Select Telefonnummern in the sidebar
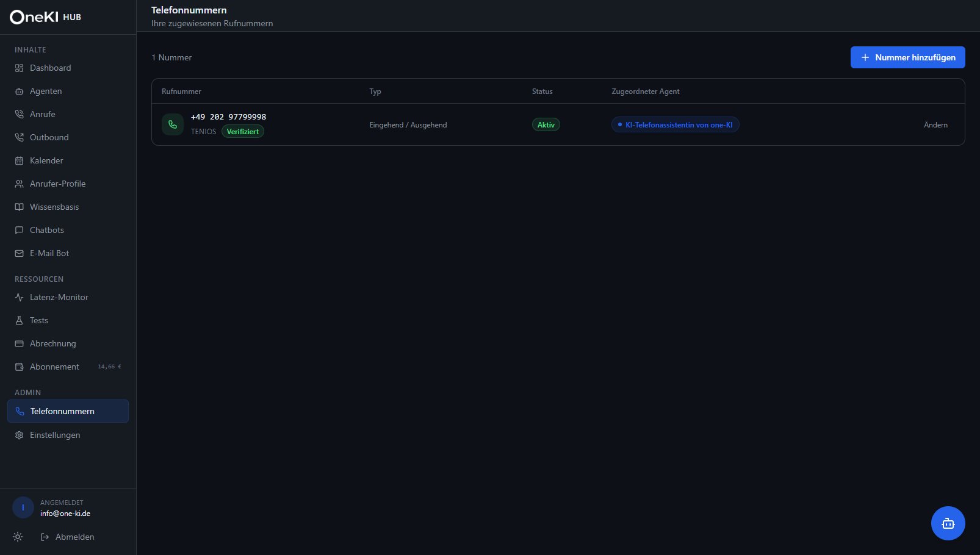Image resolution: width=980 pixels, height=555 pixels. [x=68, y=411]
